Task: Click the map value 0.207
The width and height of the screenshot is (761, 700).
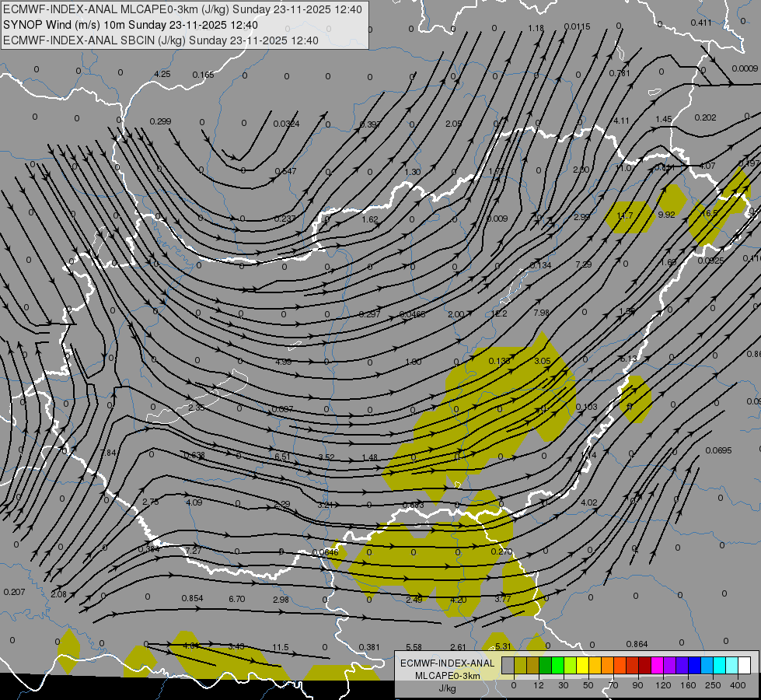Action: (x=14, y=592)
